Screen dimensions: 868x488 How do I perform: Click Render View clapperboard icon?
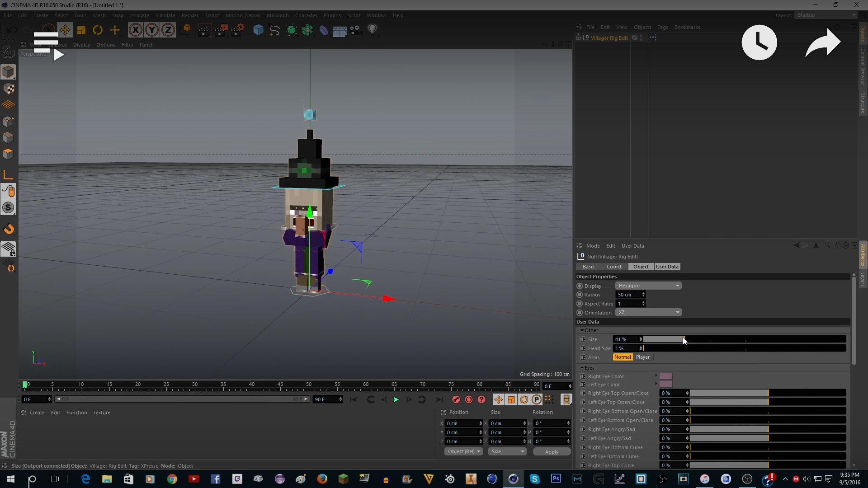(204, 30)
